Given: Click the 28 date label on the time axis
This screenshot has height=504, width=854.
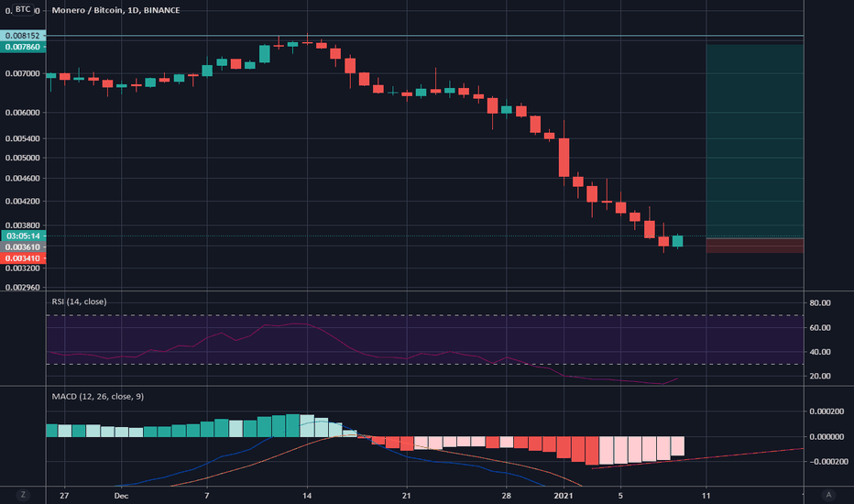Looking at the screenshot, I should tap(507, 495).
